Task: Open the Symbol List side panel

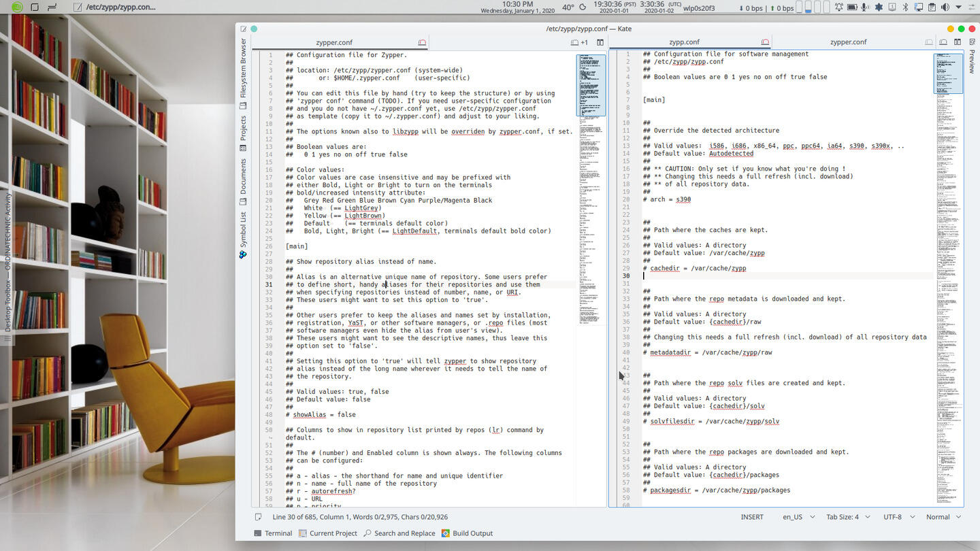Action: tap(243, 235)
